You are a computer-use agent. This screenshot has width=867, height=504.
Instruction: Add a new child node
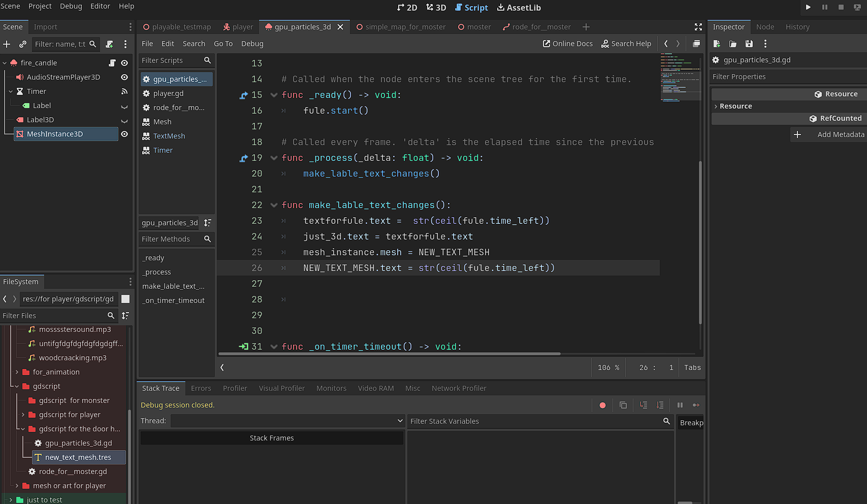(x=7, y=44)
